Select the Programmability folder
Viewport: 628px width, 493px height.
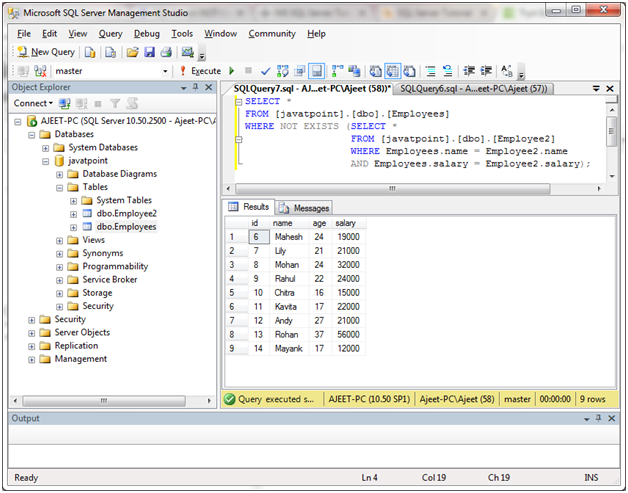click(x=115, y=266)
